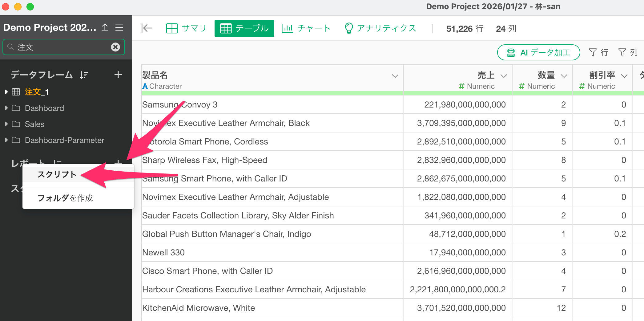
Task: Expand the Dashboard-Parameter folder
Action: [x=6, y=140]
